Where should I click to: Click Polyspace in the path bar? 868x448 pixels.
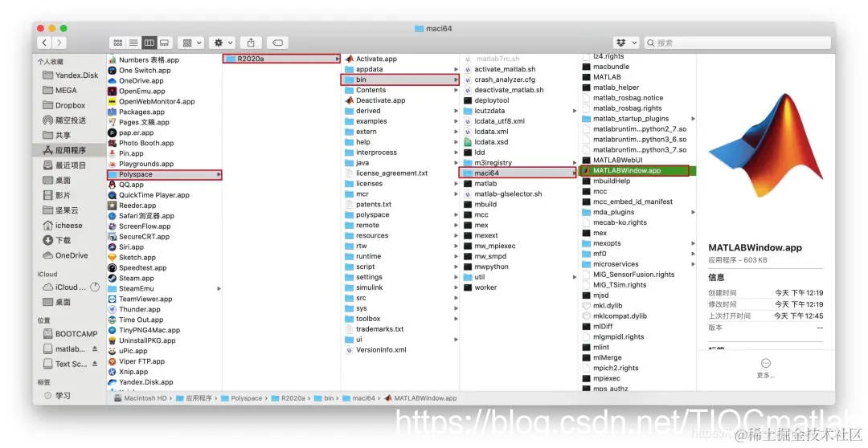pos(241,398)
